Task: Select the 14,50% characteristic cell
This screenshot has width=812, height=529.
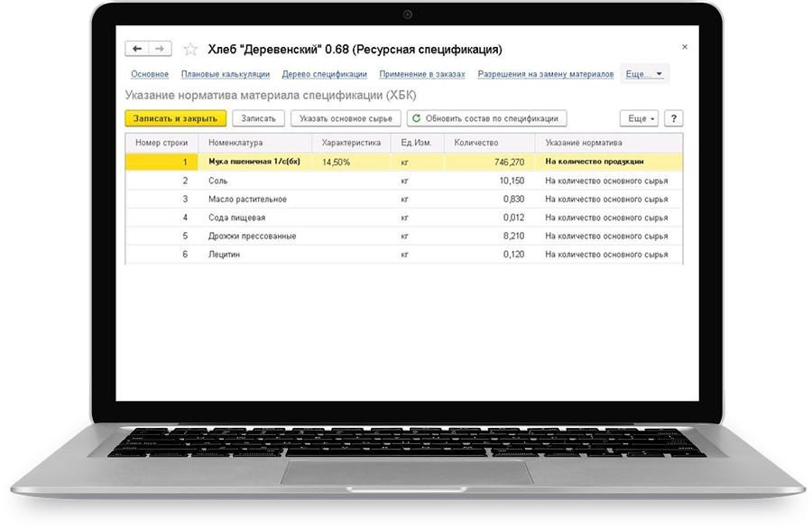Action: 351,162
